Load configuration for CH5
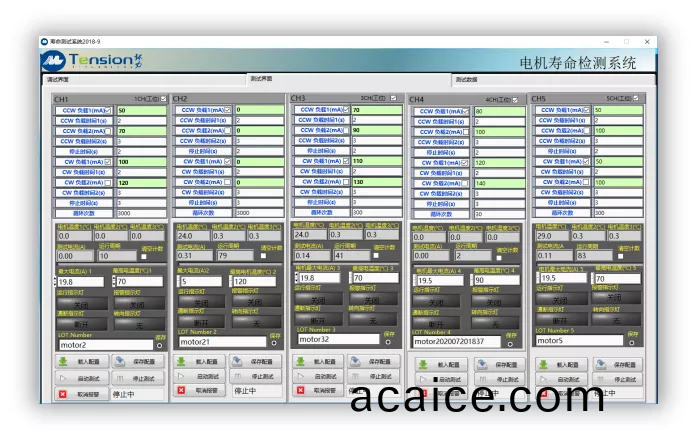This screenshot has width=697, height=441. (x=561, y=365)
